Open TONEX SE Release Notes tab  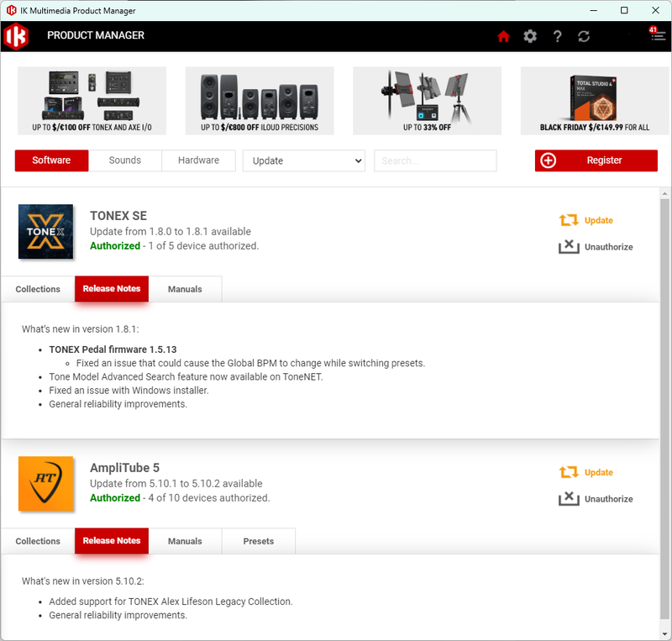112,288
